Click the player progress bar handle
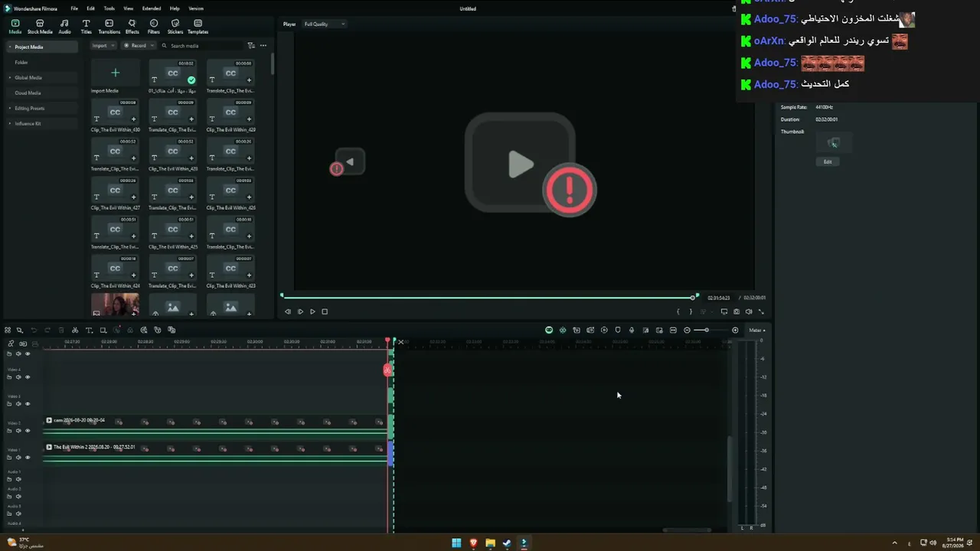Image resolution: width=980 pixels, height=551 pixels. [693, 297]
